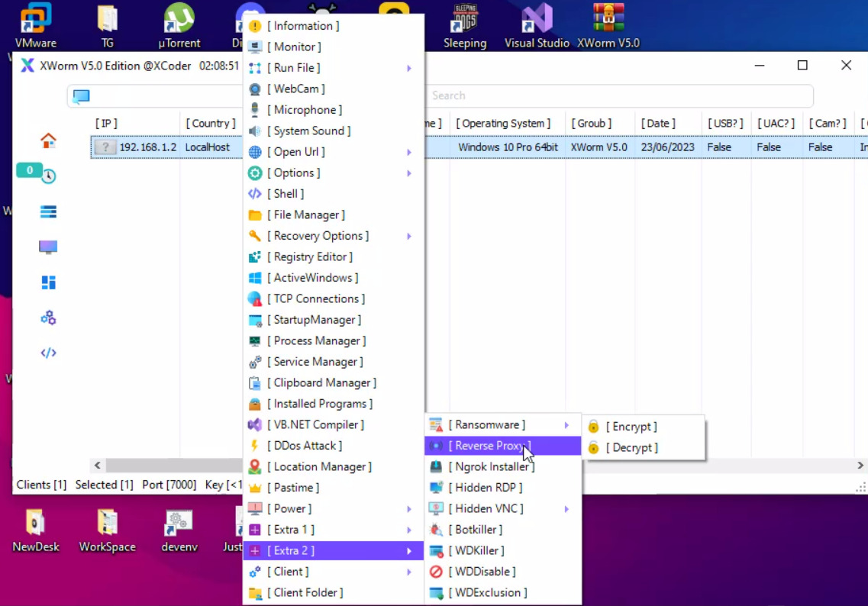Open the monitor icon in the left sidebar
The height and width of the screenshot is (606, 868).
pyautogui.click(x=48, y=247)
